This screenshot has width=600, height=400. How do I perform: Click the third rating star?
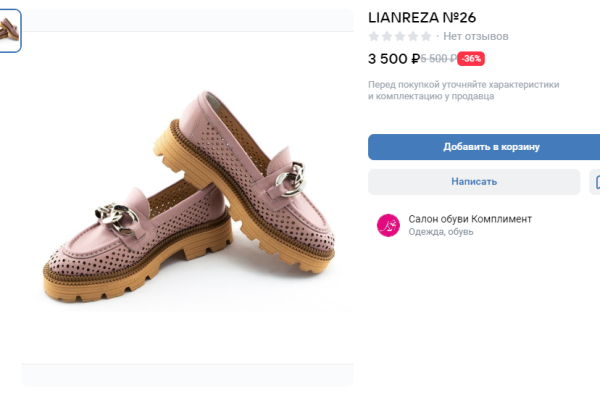(x=400, y=36)
